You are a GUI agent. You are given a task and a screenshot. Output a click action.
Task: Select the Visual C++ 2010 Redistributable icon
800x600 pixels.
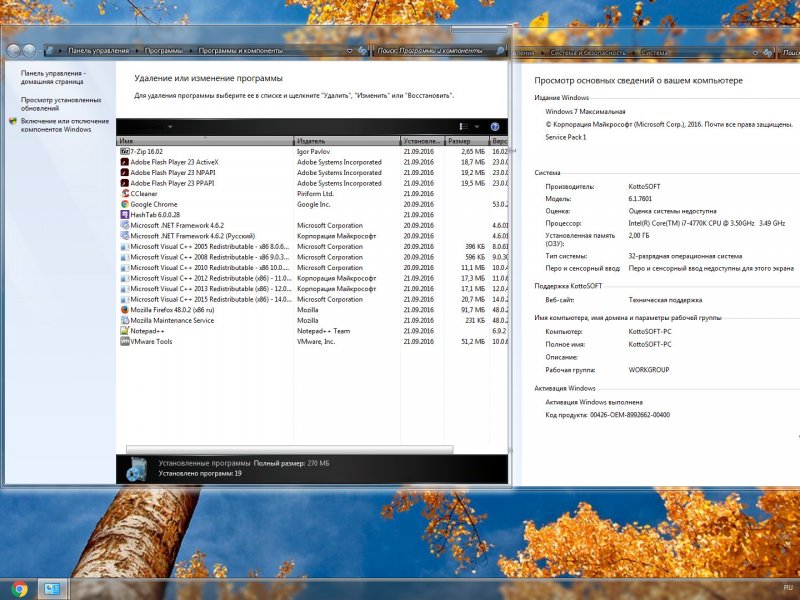tap(124, 267)
